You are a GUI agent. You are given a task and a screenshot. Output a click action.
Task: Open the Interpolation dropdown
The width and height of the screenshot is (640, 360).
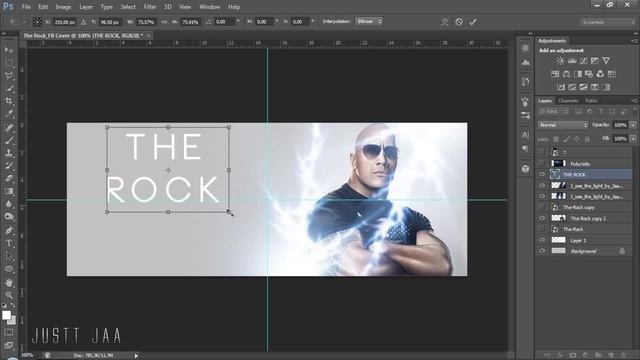[x=369, y=21]
